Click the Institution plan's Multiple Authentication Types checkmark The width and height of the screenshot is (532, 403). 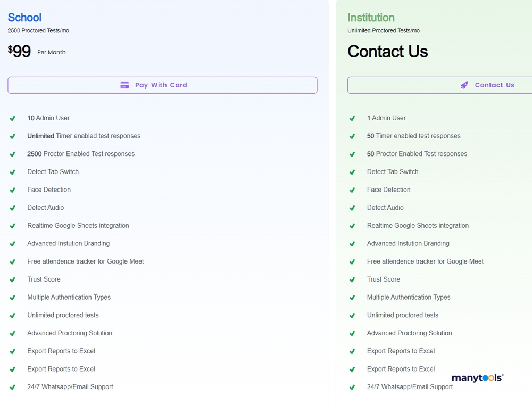point(352,298)
